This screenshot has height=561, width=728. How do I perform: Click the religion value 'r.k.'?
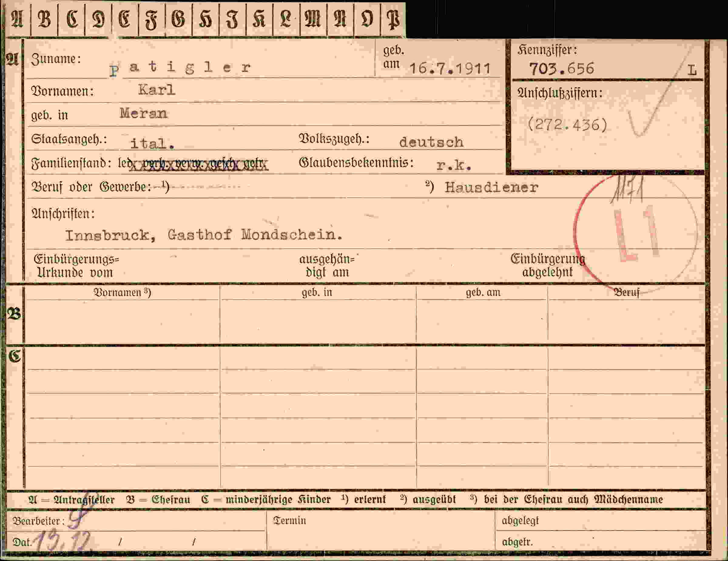[x=454, y=165]
